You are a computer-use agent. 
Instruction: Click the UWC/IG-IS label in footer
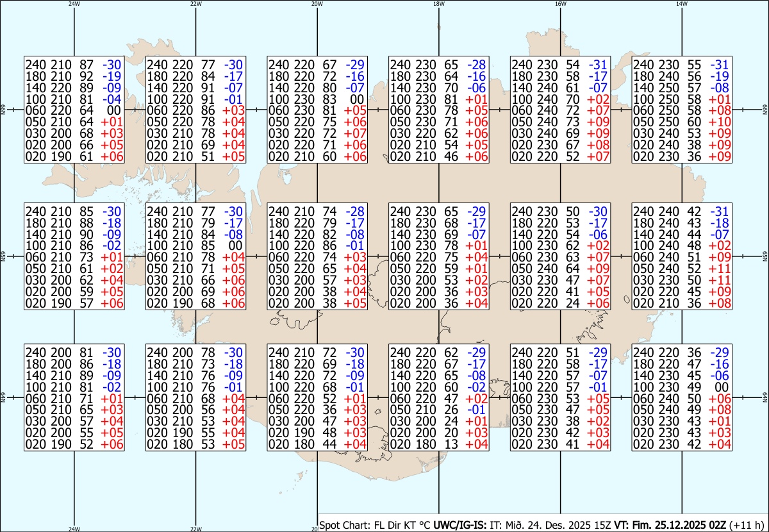[x=461, y=525]
